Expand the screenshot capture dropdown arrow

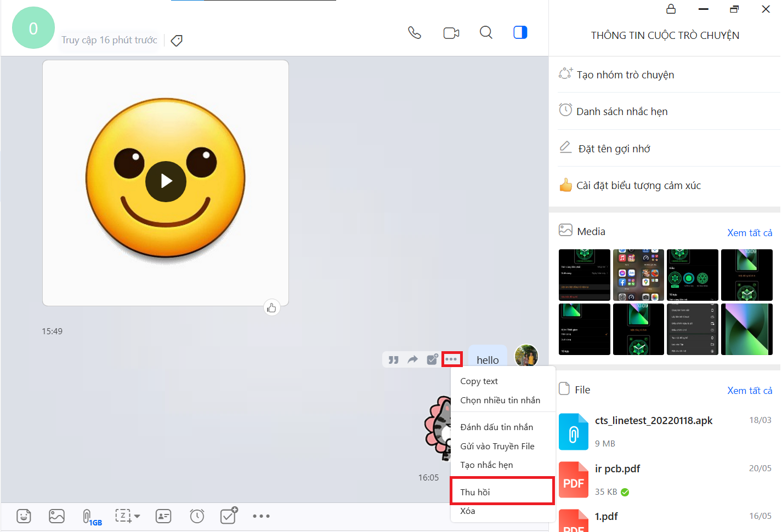click(x=137, y=516)
